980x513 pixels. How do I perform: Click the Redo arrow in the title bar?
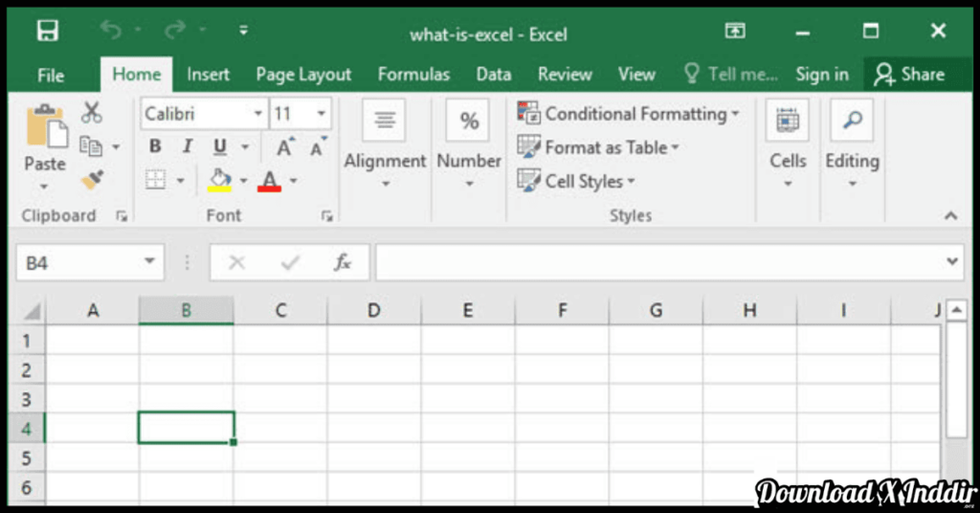[175, 30]
